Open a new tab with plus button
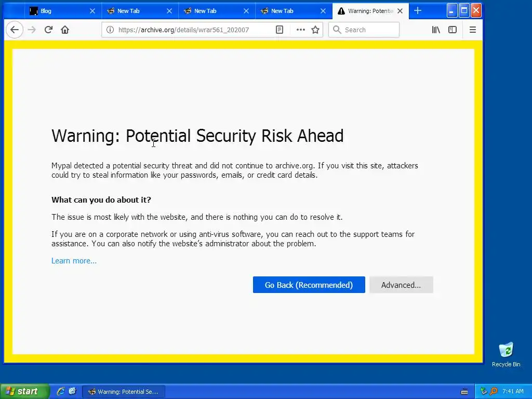Viewport: 532px width, 399px height. 418,11
